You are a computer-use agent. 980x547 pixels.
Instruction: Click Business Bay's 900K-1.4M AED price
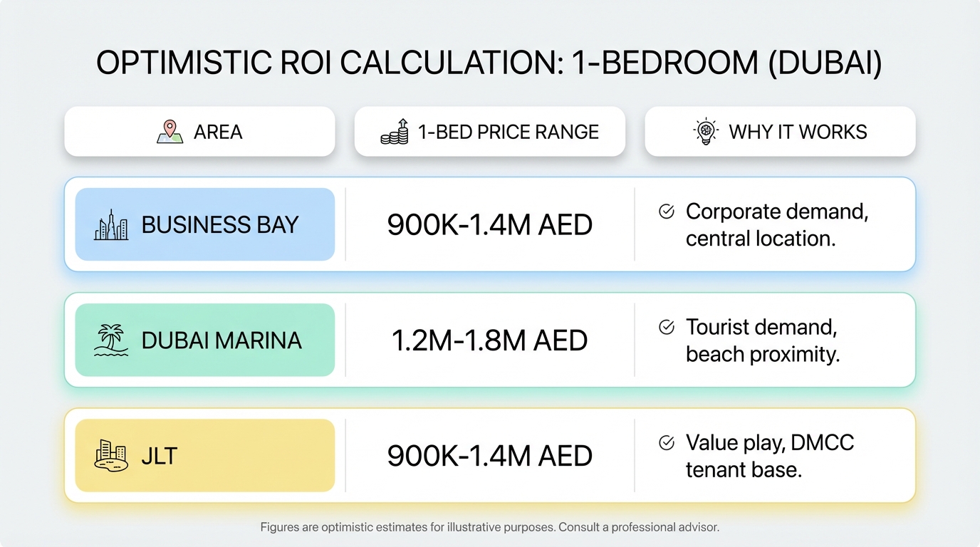click(490, 225)
